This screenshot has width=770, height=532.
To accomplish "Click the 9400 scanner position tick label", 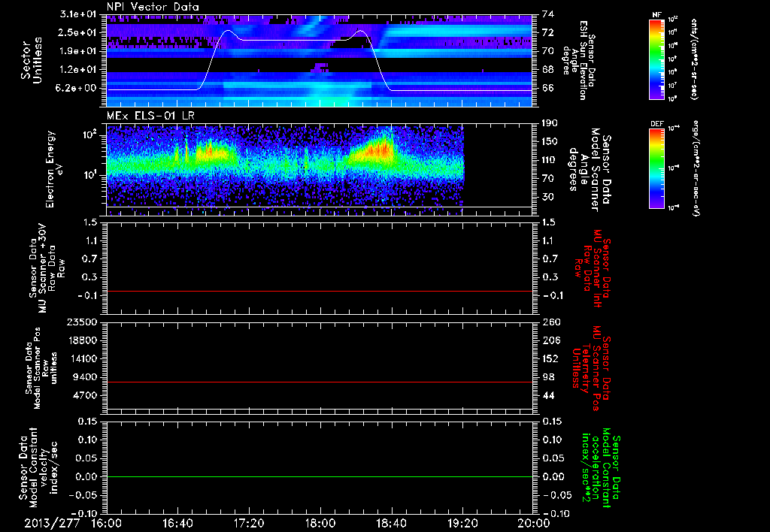I will pos(84,377).
